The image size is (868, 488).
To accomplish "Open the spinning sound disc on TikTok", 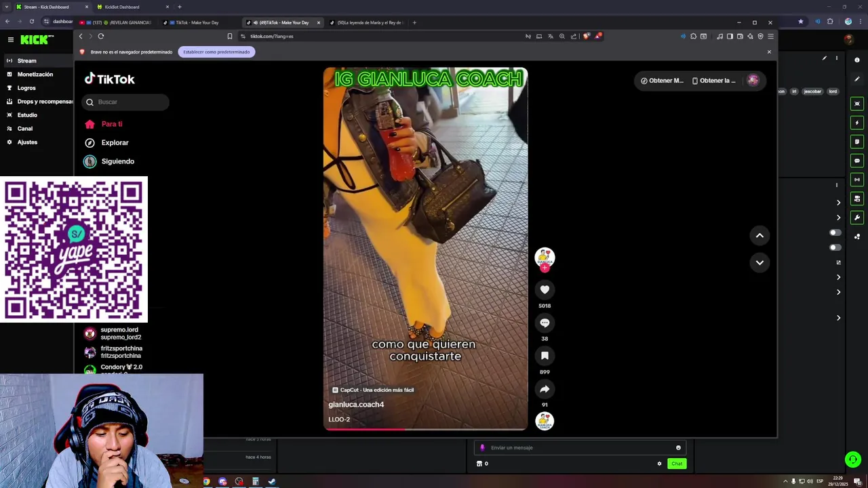I will [545, 421].
